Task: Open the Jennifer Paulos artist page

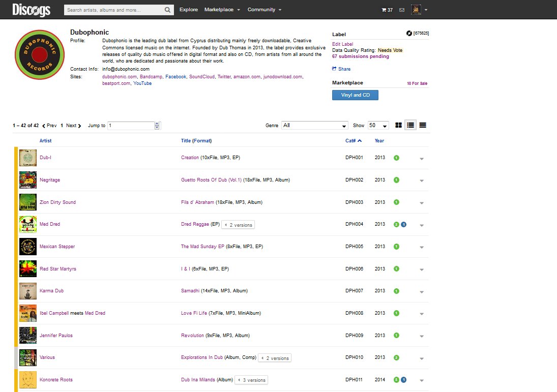Action: coord(56,335)
